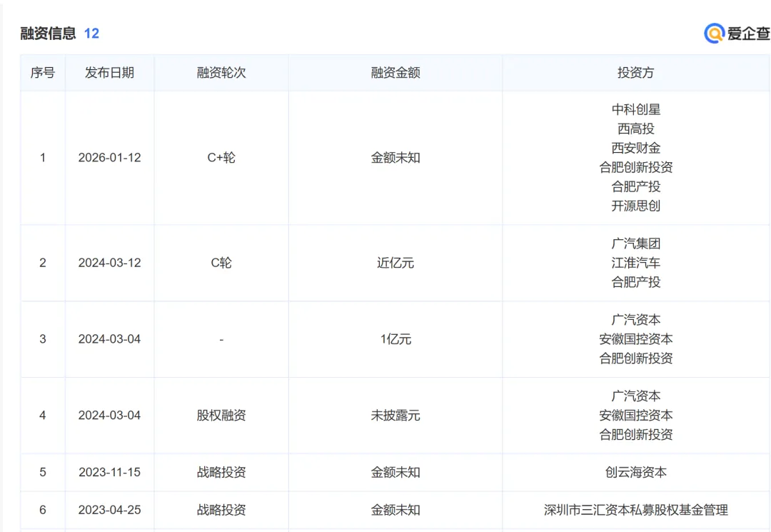Open investor 深圳市三汇资本私募股权基金管理
771x532 pixels.
[636, 511]
